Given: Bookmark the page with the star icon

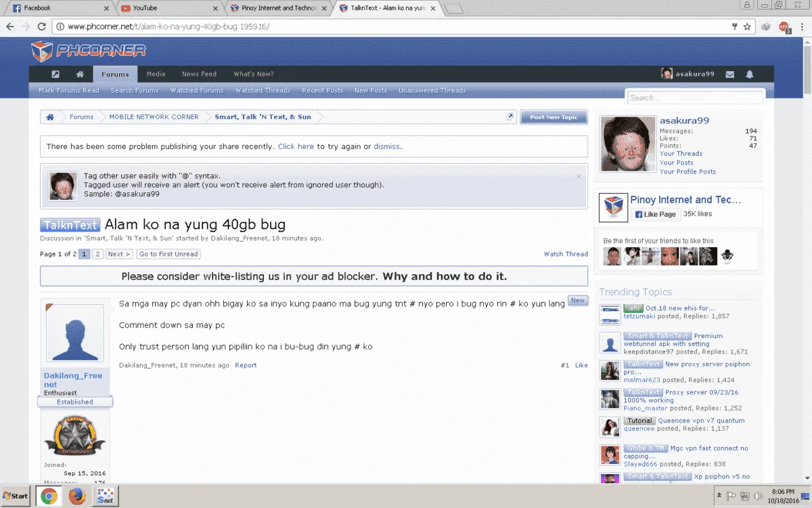Looking at the screenshot, I should (747, 26).
